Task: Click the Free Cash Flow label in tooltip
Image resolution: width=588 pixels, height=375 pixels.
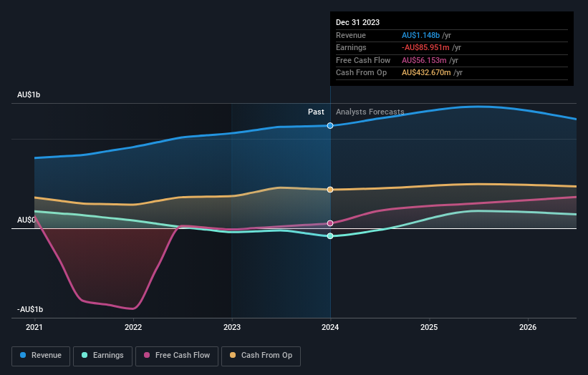Action: pos(363,60)
